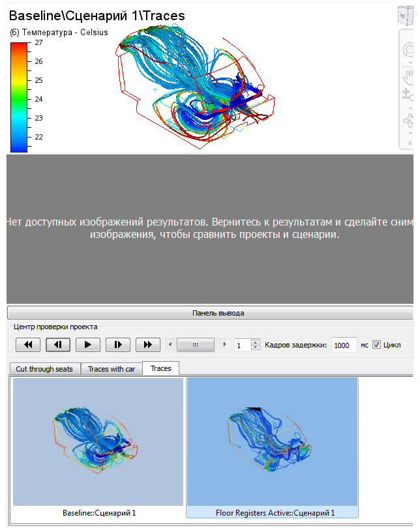The image size is (420, 528).
Task: Click the temperature color legend bar
Action: pyautogui.click(x=18, y=97)
